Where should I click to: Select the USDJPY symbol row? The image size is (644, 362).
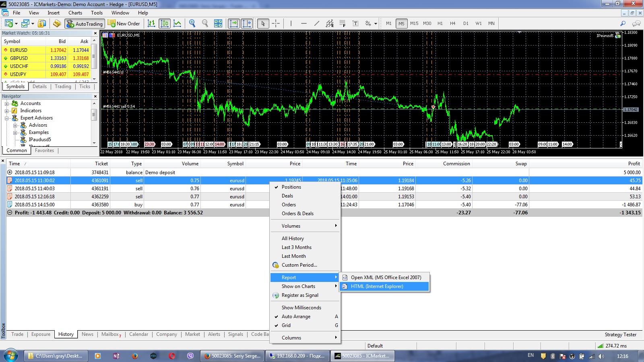(x=46, y=74)
